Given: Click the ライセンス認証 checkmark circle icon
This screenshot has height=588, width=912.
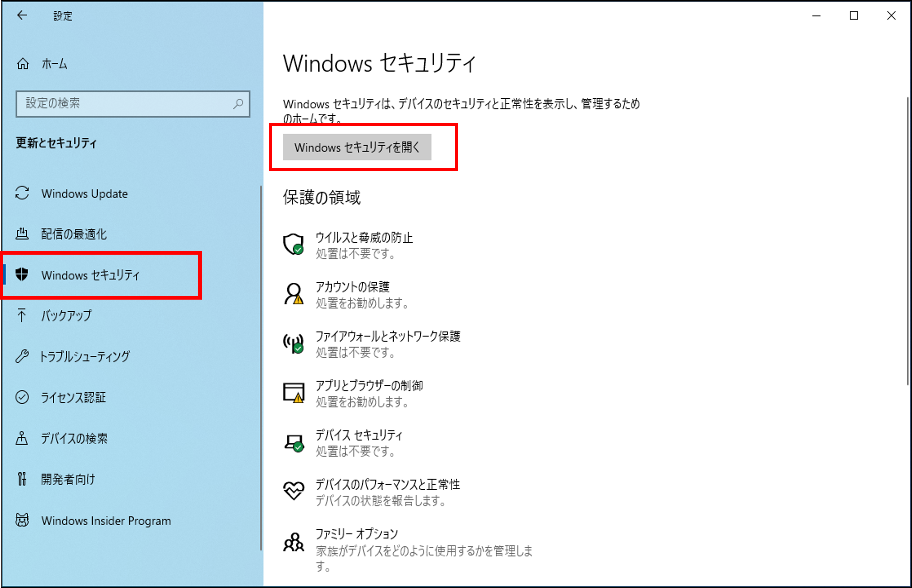Looking at the screenshot, I should (22, 397).
